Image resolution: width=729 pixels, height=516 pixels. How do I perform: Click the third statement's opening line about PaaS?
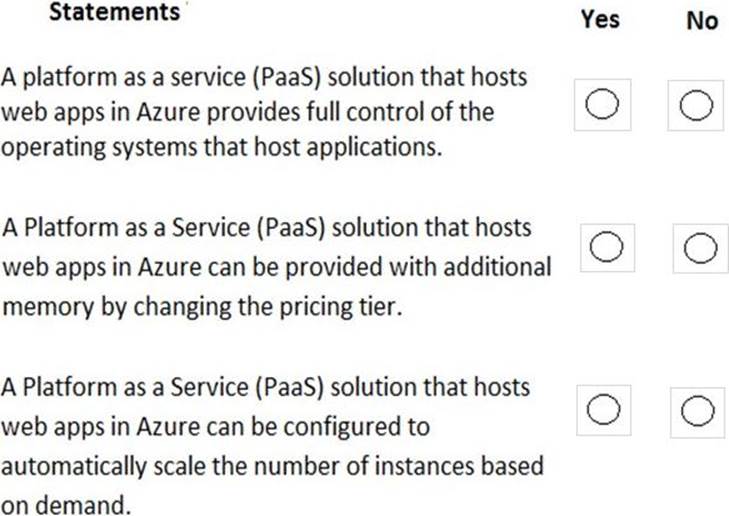266,386
